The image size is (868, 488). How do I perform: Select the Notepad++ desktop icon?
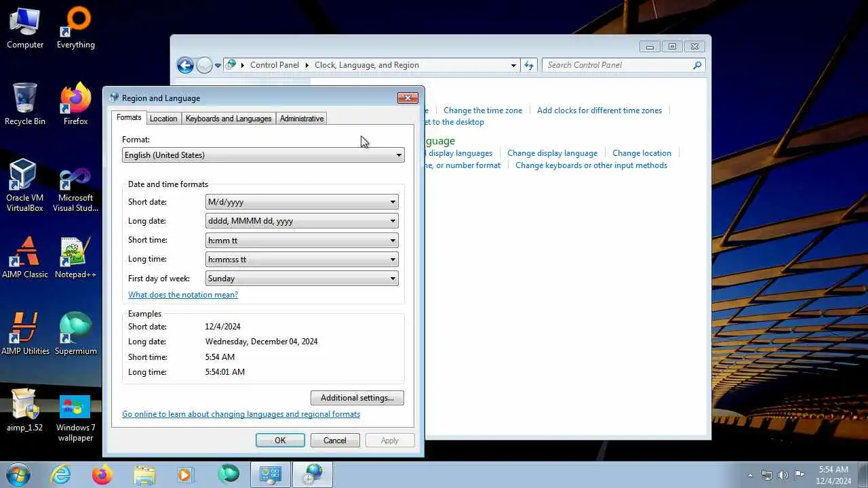[75, 258]
